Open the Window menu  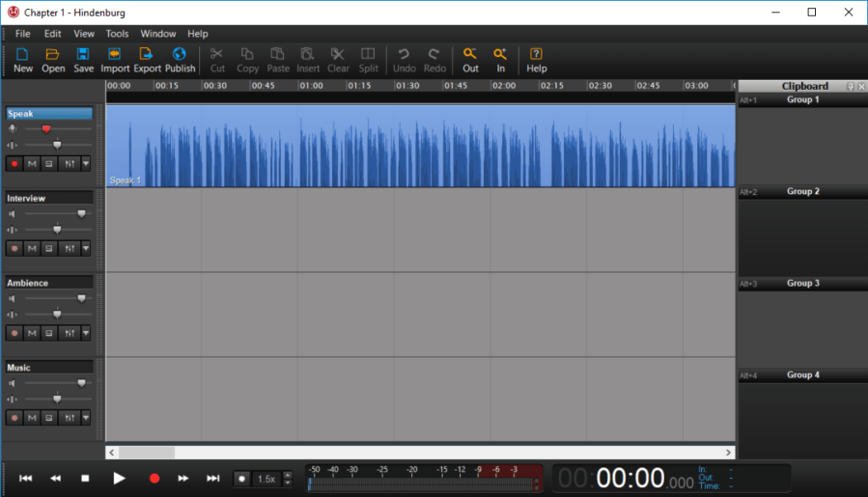(x=157, y=34)
